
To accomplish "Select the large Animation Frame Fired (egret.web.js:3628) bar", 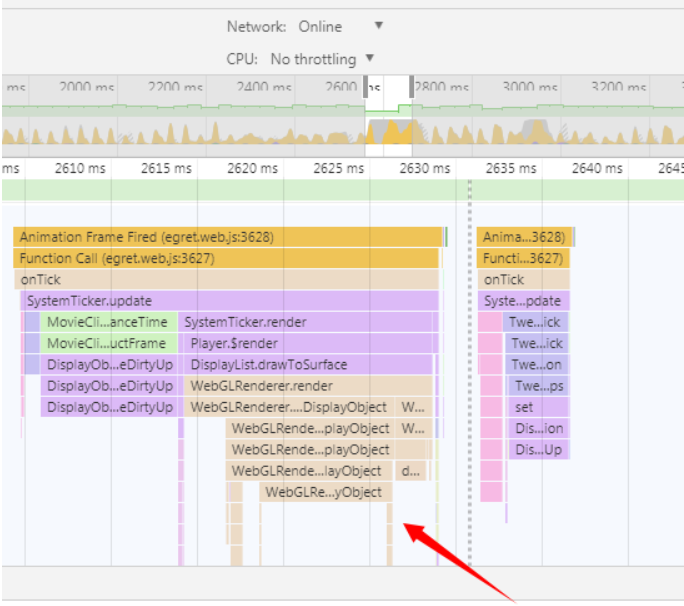I will coord(228,237).
